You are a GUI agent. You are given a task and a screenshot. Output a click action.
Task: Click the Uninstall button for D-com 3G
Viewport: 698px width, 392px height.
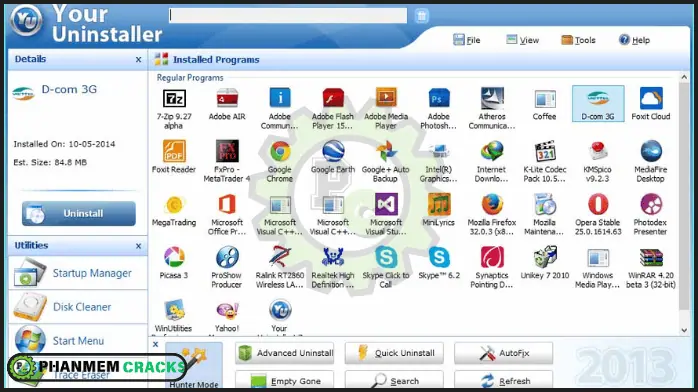pyautogui.click(x=79, y=213)
